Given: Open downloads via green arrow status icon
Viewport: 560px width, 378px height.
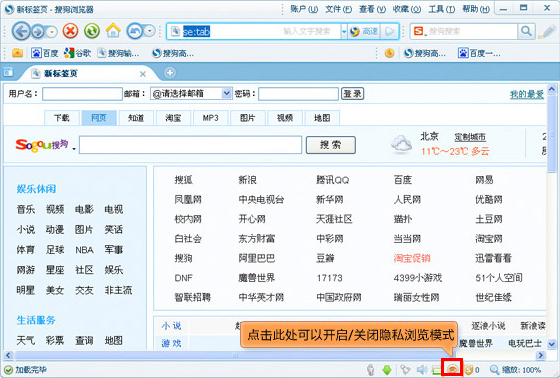Looking at the screenshot, I should click(387, 370).
